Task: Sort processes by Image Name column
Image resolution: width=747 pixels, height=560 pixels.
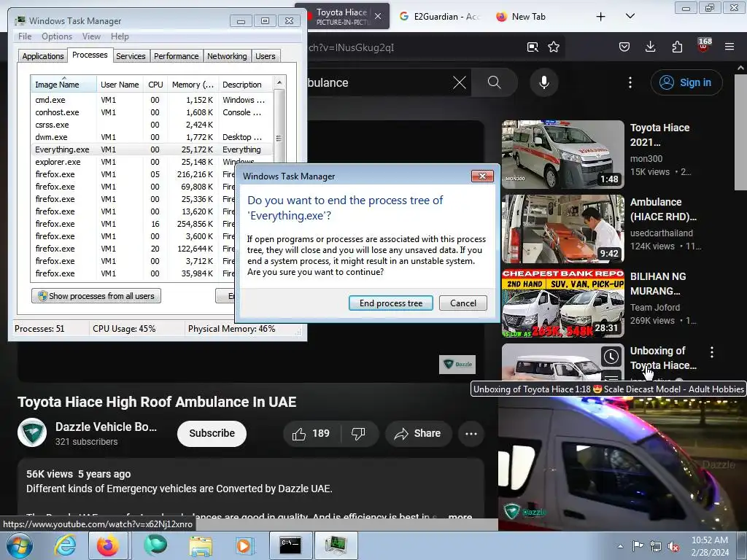Action: point(64,85)
